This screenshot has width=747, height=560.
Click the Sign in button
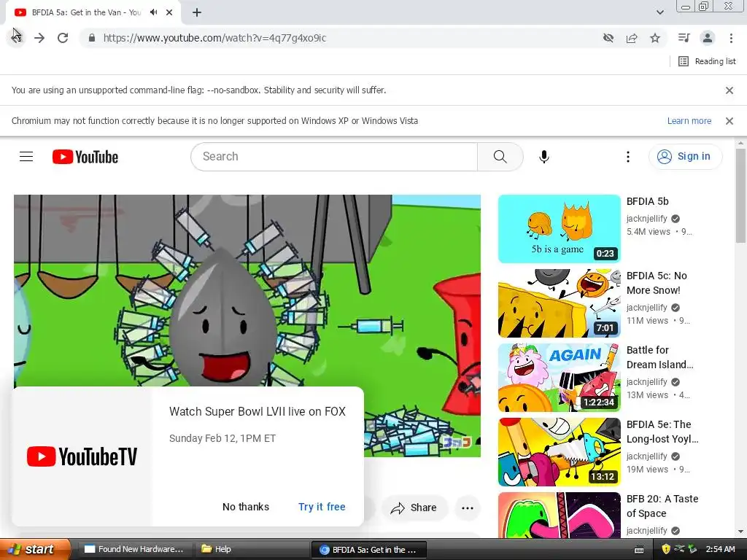click(685, 156)
